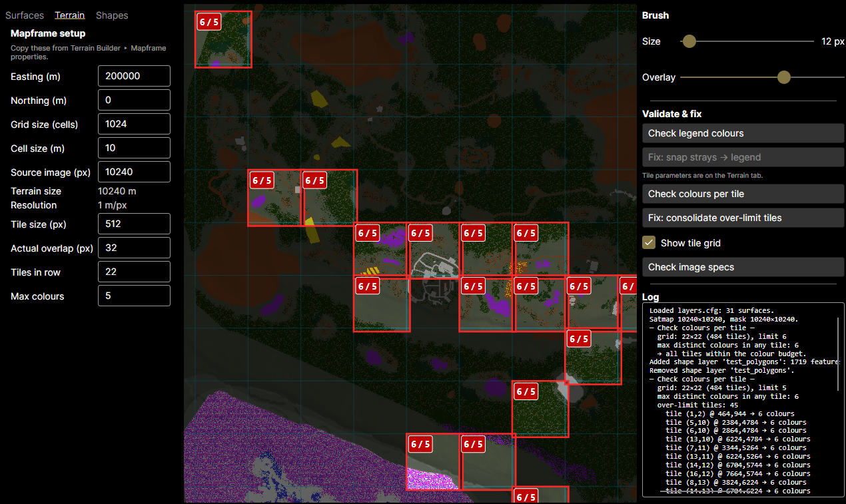
Task: Click the Check image specs button
Action: click(x=743, y=267)
